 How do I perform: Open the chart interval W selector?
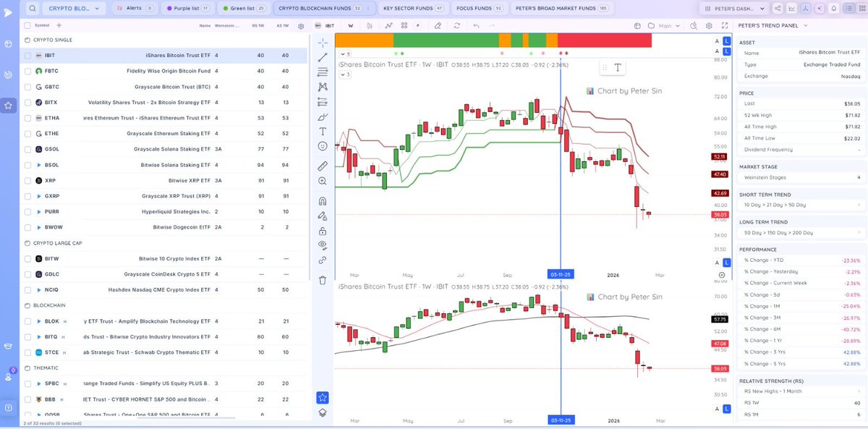click(351, 25)
